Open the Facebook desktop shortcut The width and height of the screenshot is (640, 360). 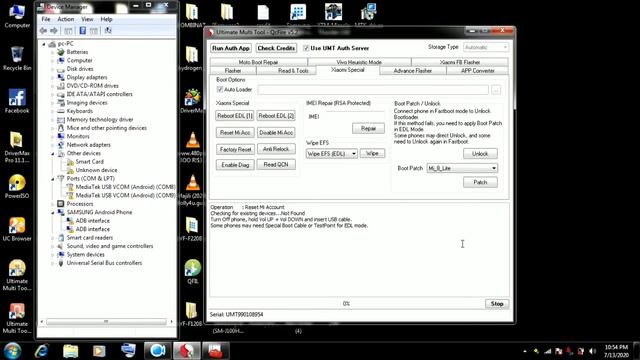click(17, 101)
